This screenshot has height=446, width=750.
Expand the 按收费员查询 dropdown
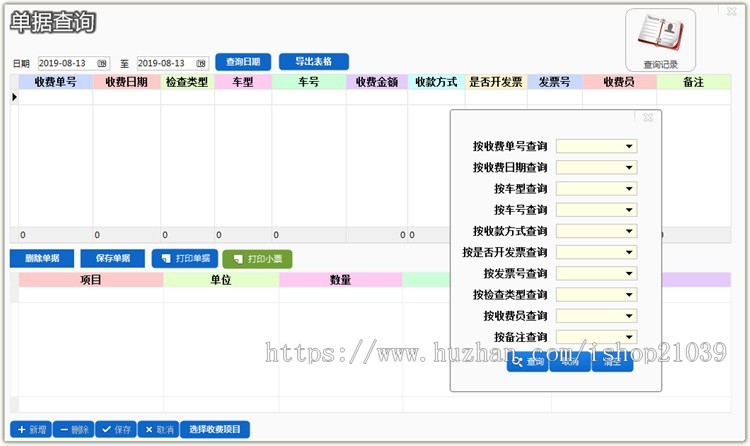(x=629, y=316)
